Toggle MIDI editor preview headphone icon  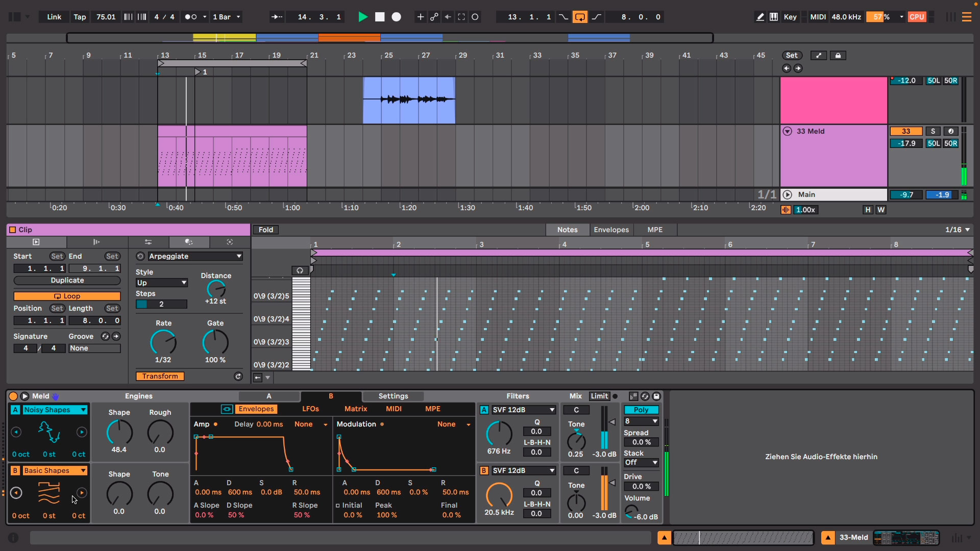click(300, 270)
